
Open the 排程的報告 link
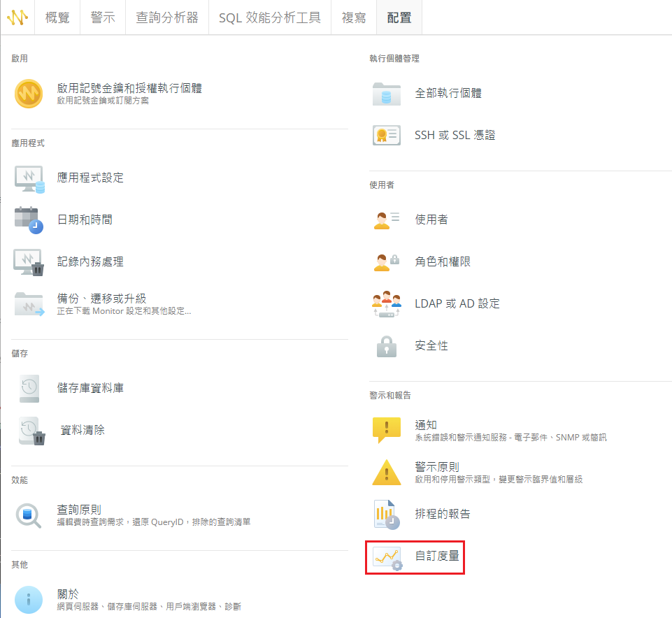point(443,514)
